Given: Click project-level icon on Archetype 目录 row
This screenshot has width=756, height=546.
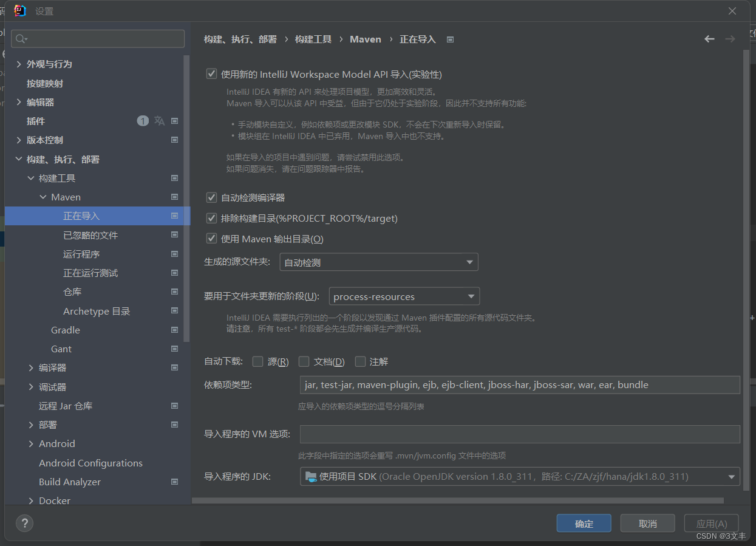Looking at the screenshot, I should pyautogui.click(x=175, y=311).
